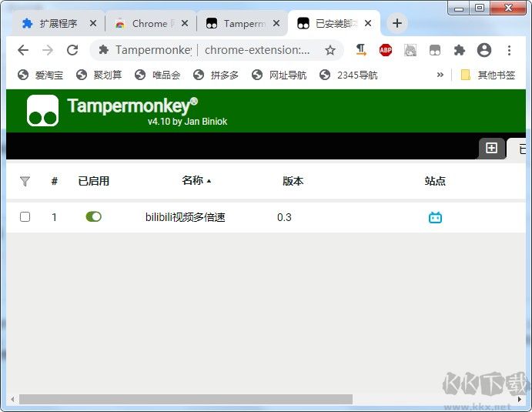Click the Tampermonkey logo in header

pos(42,111)
